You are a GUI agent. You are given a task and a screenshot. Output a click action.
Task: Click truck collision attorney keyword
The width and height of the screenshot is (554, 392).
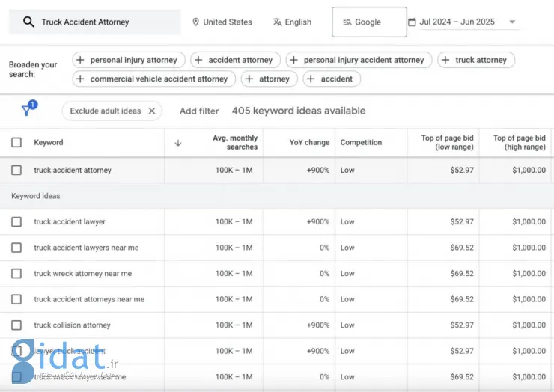(72, 325)
